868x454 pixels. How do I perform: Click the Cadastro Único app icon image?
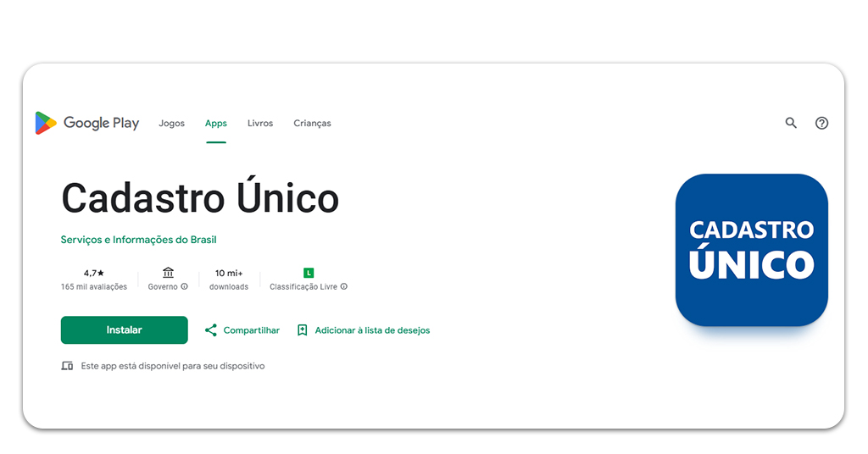pos(751,250)
